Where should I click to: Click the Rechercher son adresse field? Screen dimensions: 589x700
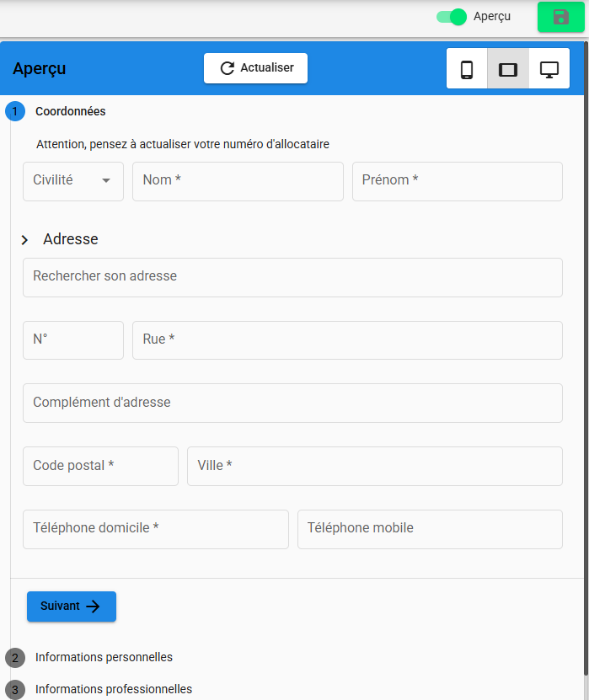tap(292, 277)
